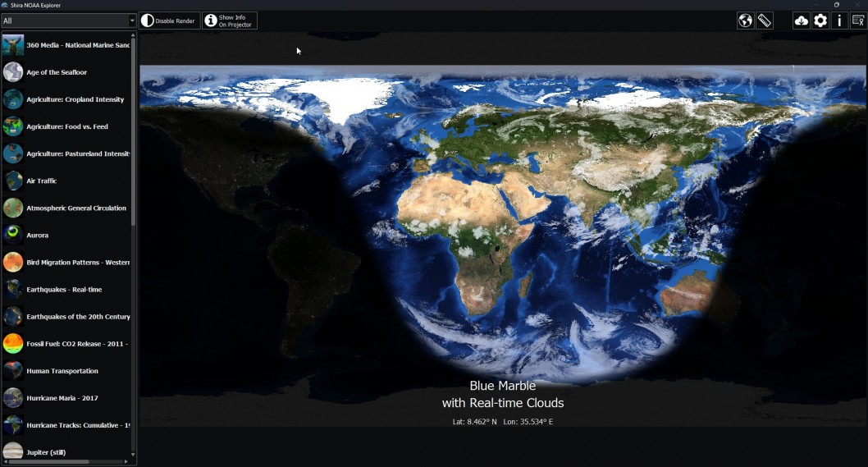Click the information 'i' icon

coord(838,21)
